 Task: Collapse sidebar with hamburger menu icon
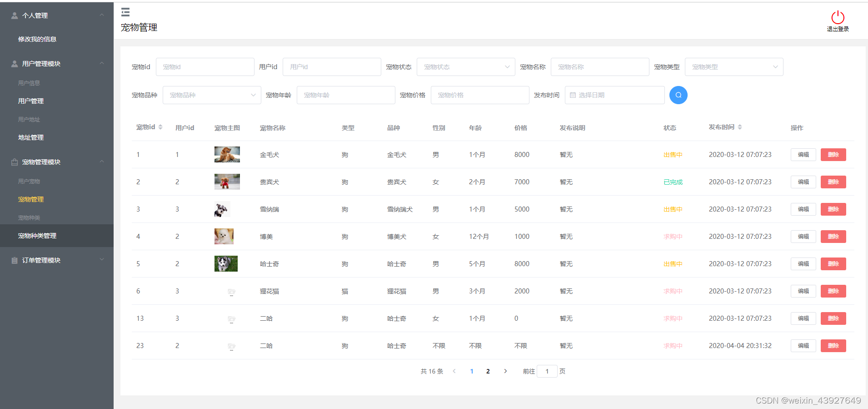125,12
